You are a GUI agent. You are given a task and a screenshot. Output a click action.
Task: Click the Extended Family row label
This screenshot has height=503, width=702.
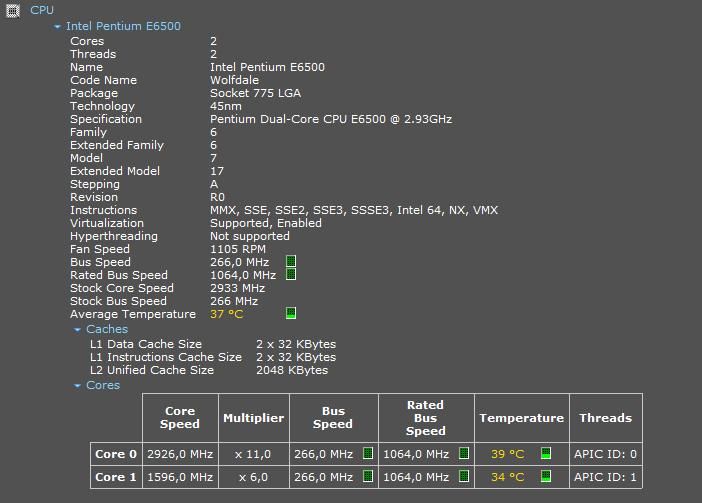117,145
